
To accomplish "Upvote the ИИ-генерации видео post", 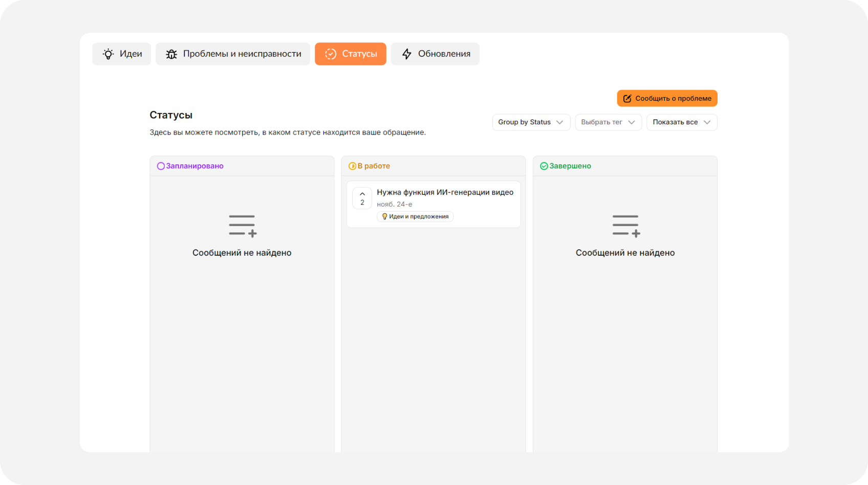I will pos(362,199).
